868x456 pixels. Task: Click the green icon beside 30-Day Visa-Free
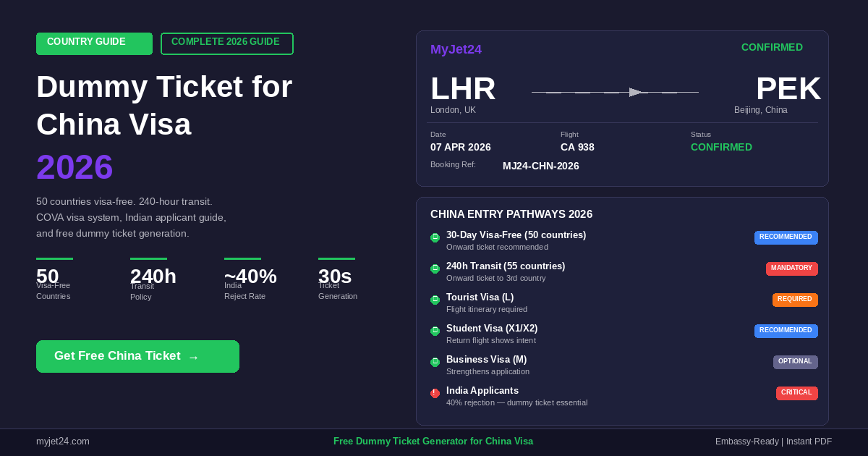point(435,237)
